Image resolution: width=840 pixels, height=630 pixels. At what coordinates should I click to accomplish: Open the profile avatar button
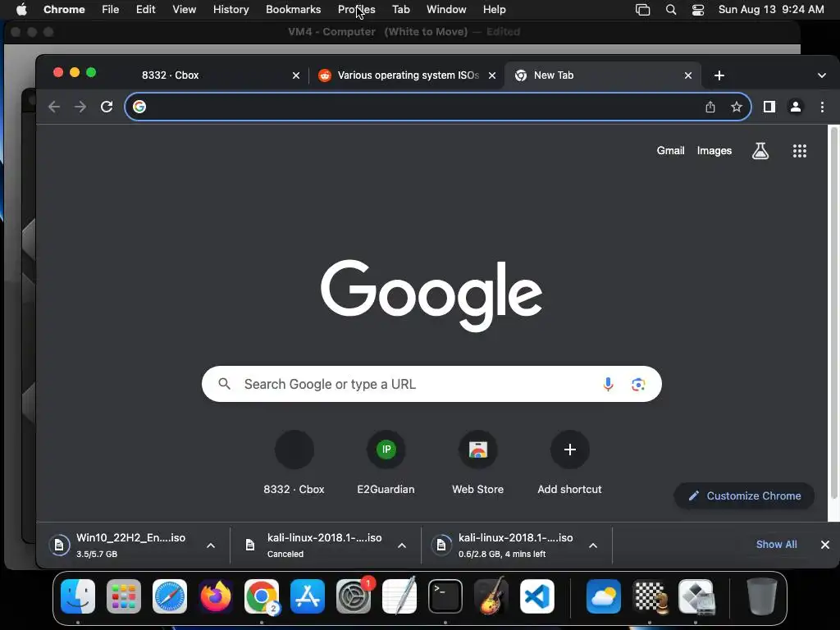(796, 107)
